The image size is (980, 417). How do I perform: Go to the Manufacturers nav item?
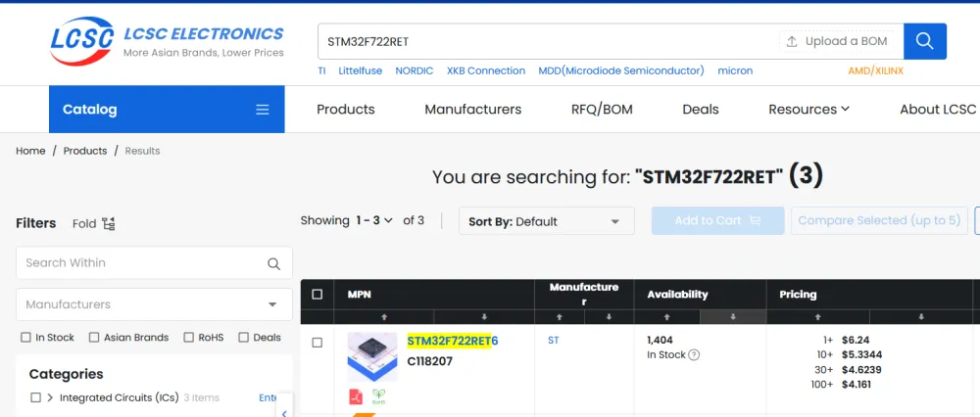pyautogui.click(x=473, y=110)
